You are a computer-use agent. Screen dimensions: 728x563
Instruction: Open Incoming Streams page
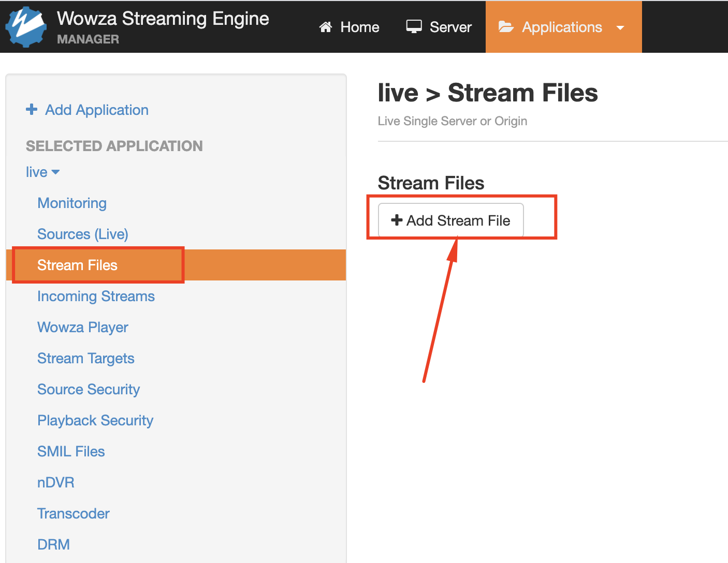point(96,296)
